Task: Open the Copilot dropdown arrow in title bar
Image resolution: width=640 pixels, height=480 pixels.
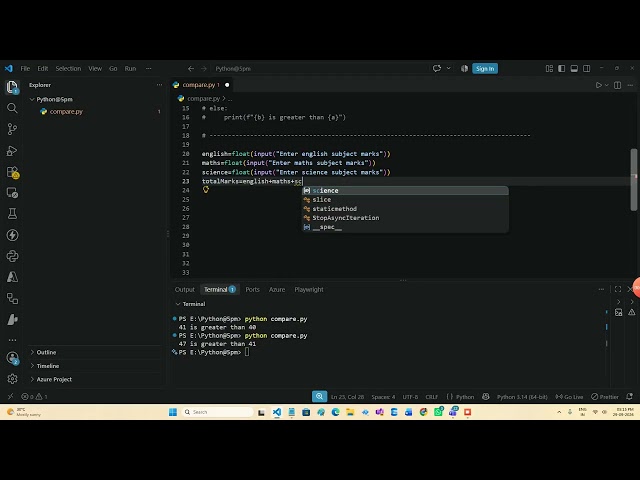Action: (x=449, y=68)
